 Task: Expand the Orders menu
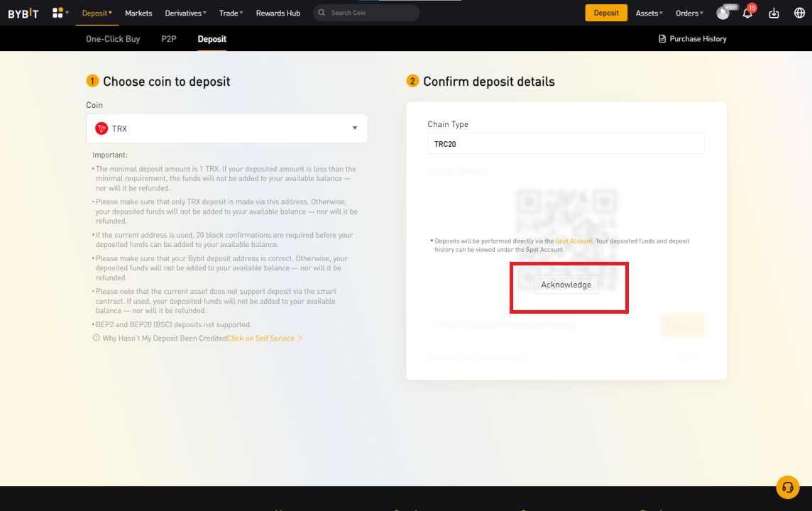[x=689, y=13]
